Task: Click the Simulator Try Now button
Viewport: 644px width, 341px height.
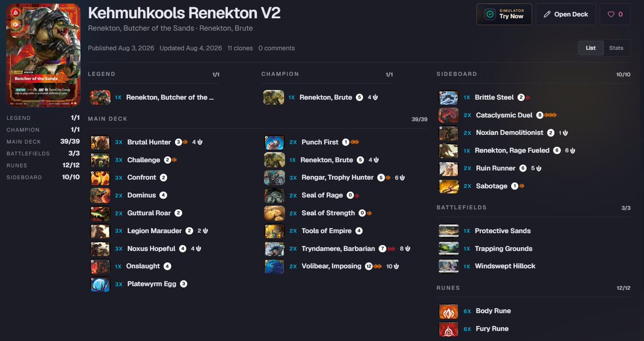Action: [504, 14]
